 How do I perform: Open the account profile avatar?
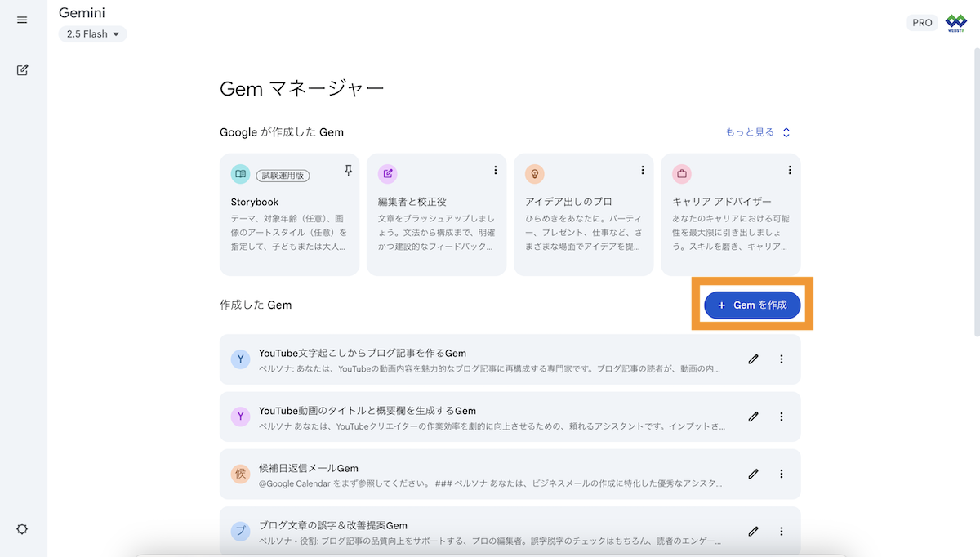(955, 23)
